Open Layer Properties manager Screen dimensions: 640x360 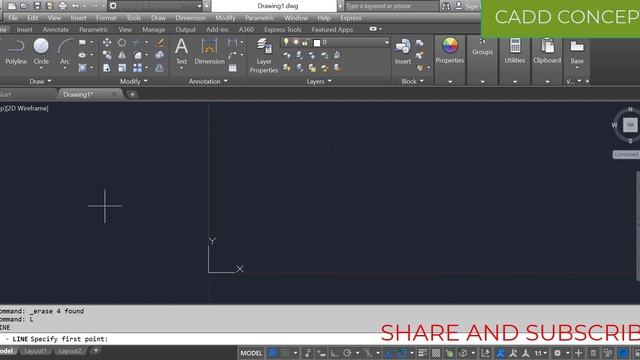coord(264,56)
